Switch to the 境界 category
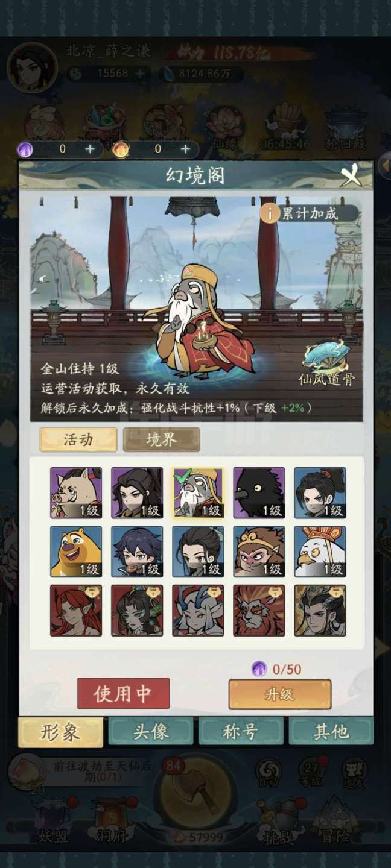The width and height of the screenshot is (391, 868). 161,439
